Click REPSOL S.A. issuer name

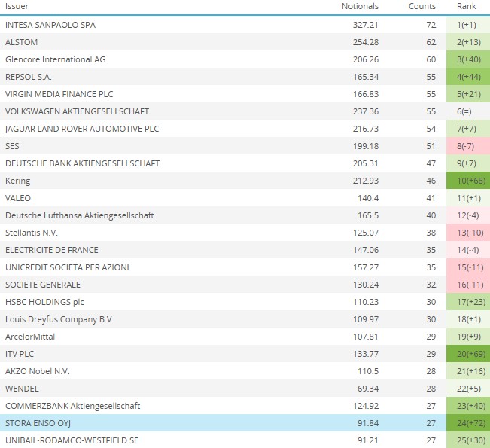[x=31, y=77]
